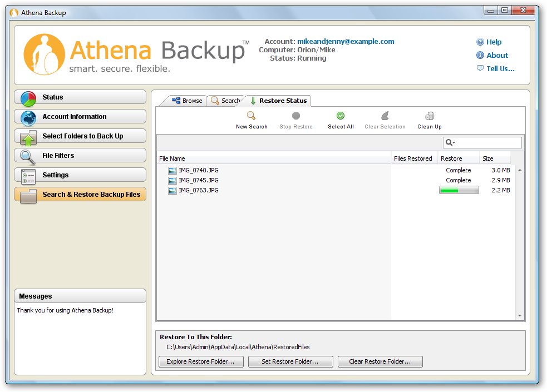This screenshot has height=392, width=547.
Task: Click the Athena Backup title bar icon
Action: (14, 13)
